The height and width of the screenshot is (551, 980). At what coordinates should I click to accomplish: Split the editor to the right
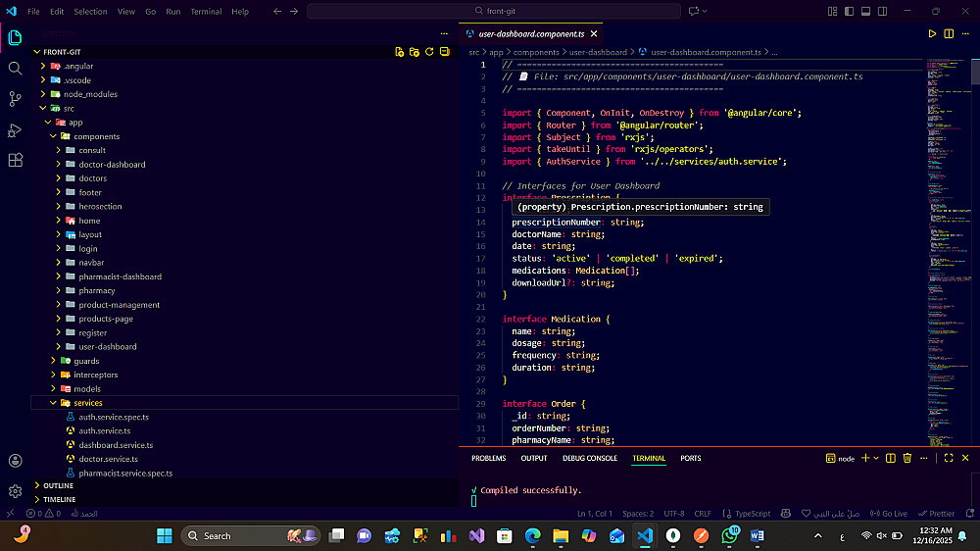point(949,33)
